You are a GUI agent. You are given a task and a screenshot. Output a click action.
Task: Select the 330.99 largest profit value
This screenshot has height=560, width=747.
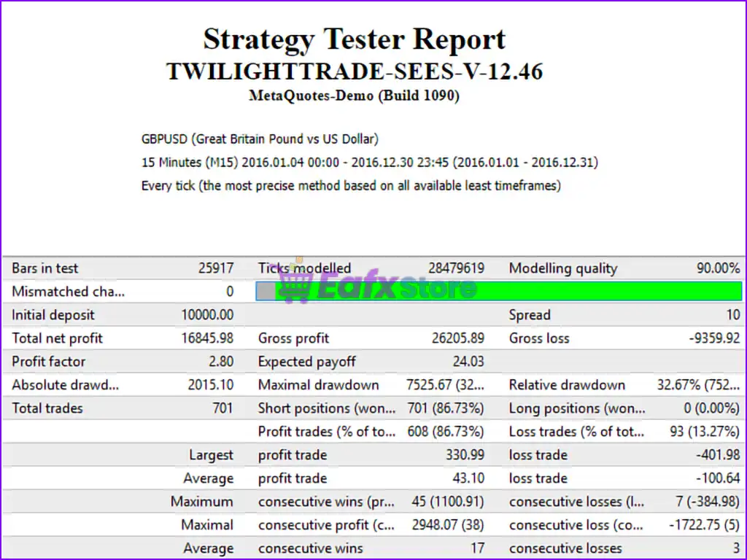click(x=465, y=455)
